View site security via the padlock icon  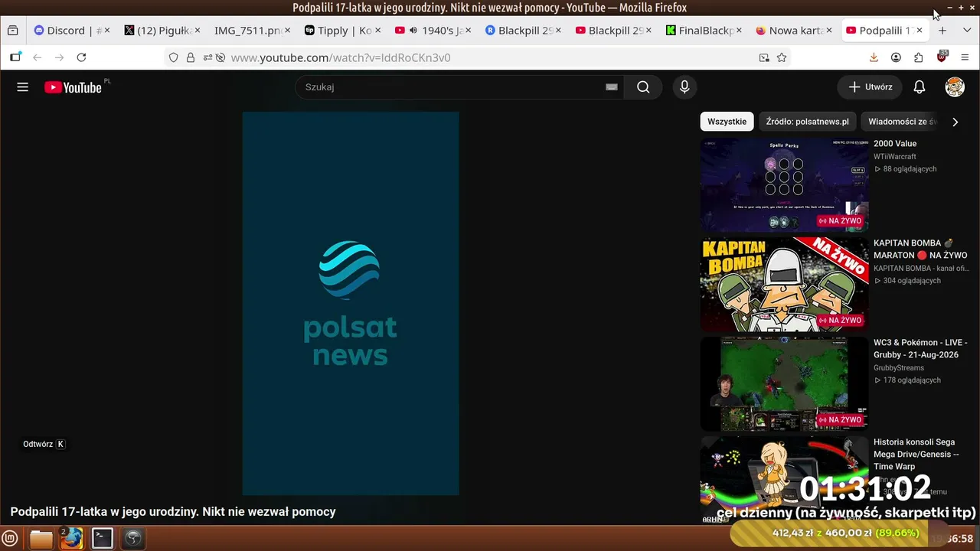(x=191, y=57)
